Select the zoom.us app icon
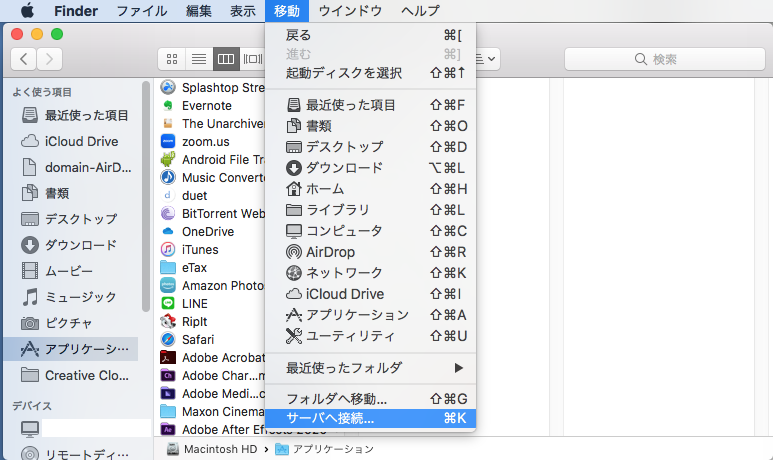Viewport: 773px width, 460px height. pyautogui.click(x=168, y=142)
